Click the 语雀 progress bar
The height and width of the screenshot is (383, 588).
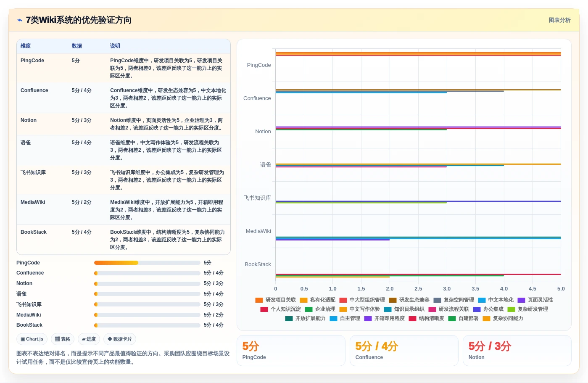[147, 294]
